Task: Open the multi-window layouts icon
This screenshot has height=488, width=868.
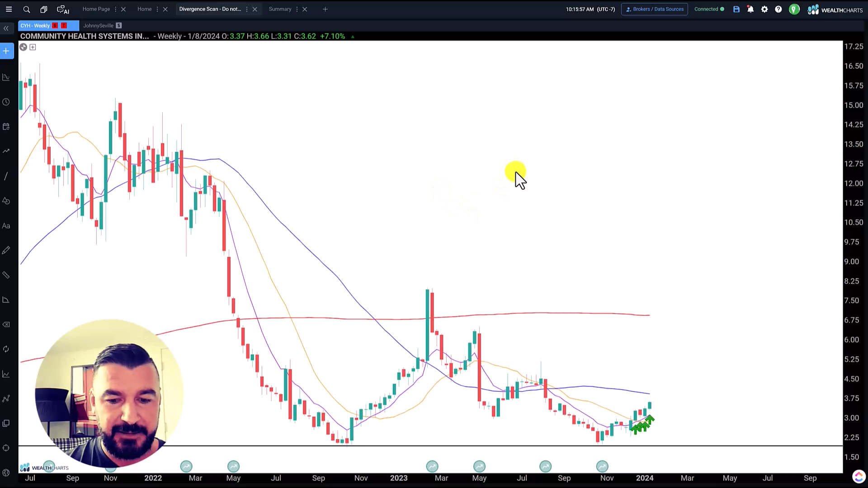Action: point(44,9)
